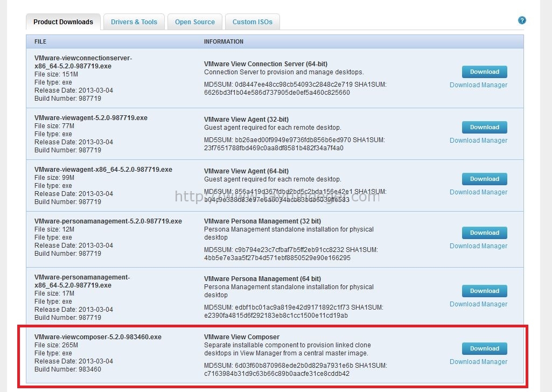Go to the Custom ISOs tab
Image resolution: width=552 pixels, height=392 pixels.
pos(253,22)
